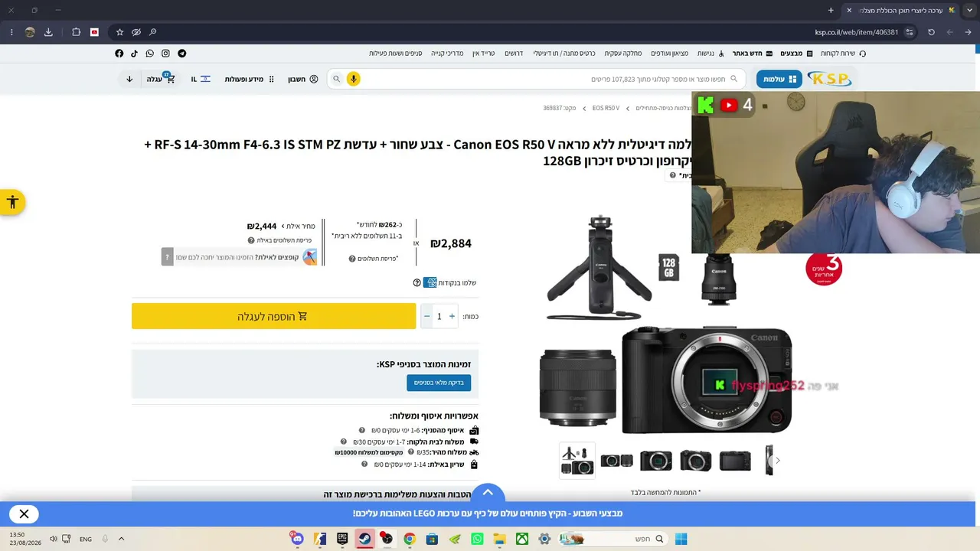The width and height of the screenshot is (980, 551).
Task: Open the מידע ופעולות dropdown menu
Action: [x=250, y=79]
